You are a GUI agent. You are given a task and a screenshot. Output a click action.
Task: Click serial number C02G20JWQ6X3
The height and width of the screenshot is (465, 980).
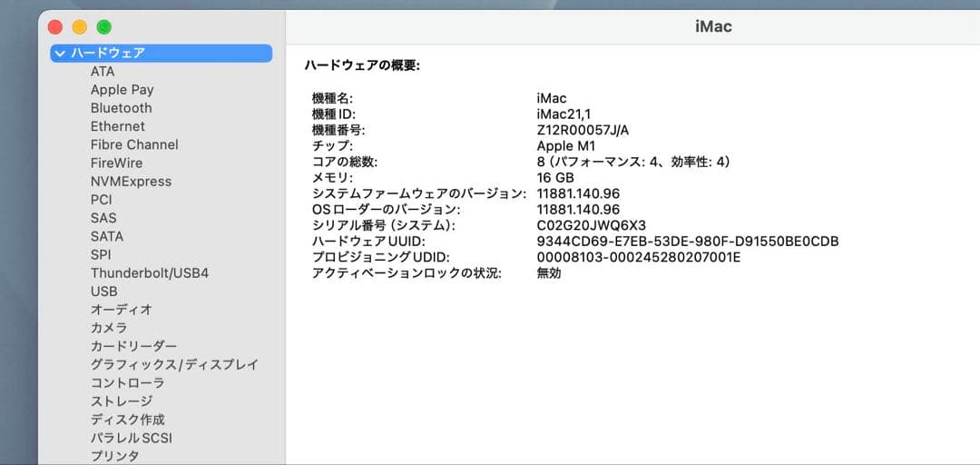pyautogui.click(x=592, y=225)
